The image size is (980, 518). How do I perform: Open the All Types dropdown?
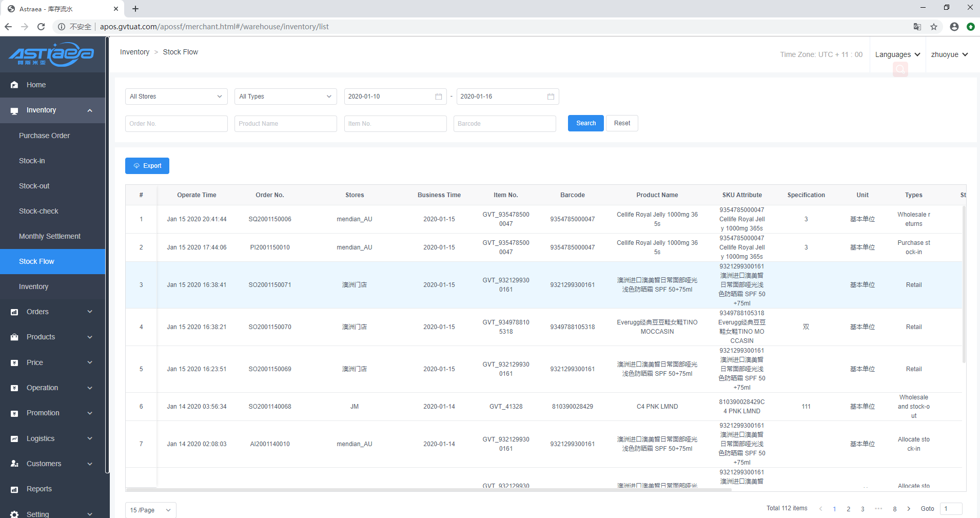pyautogui.click(x=285, y=97)
